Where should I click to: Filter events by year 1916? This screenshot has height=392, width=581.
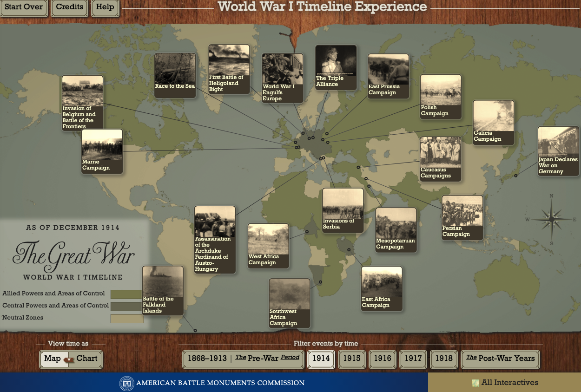[x=383, y=359]
